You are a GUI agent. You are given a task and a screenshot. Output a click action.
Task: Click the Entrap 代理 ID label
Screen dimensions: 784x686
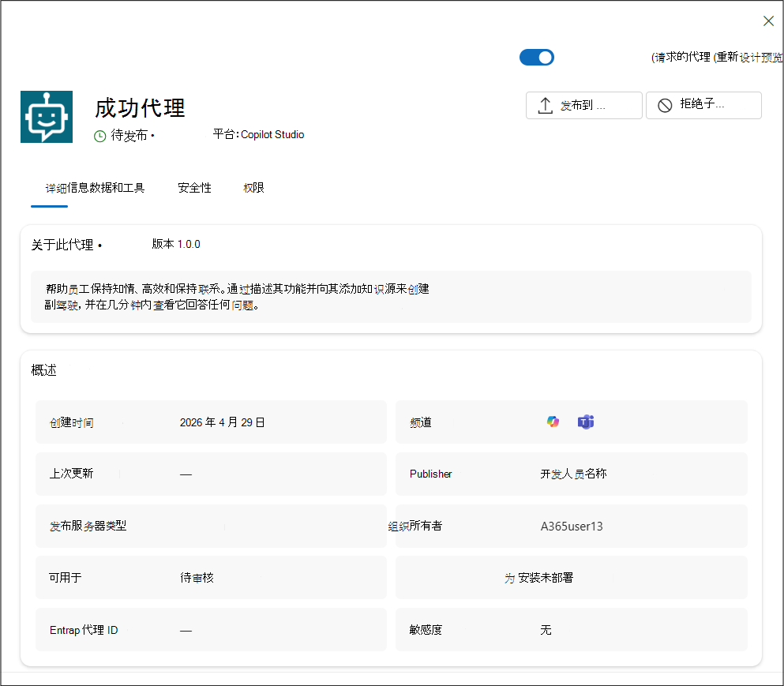point(84,630)
